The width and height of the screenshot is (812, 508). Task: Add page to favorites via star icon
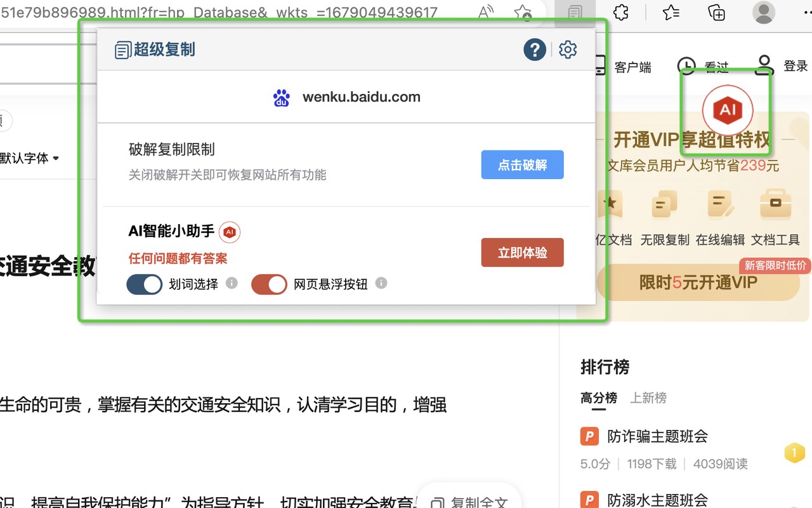click(x=522, y=12)
